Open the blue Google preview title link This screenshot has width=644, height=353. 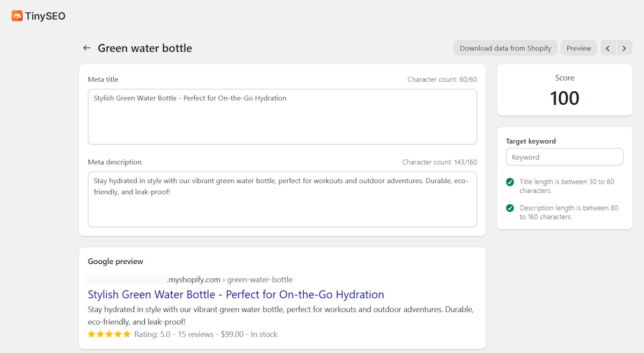click(236, 294)
